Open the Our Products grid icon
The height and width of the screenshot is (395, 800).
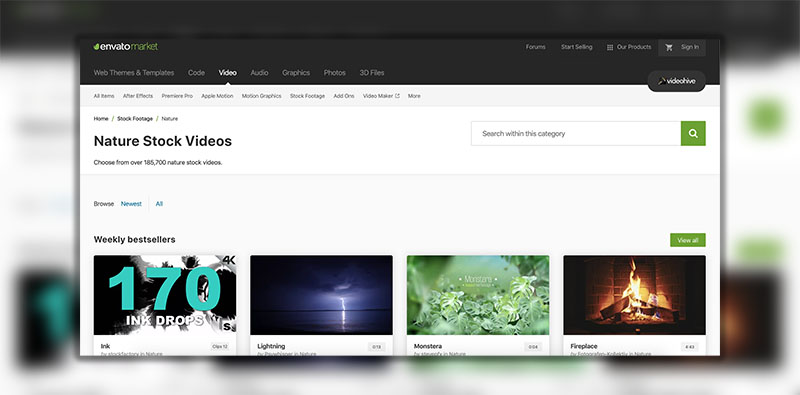pos(610,47)
